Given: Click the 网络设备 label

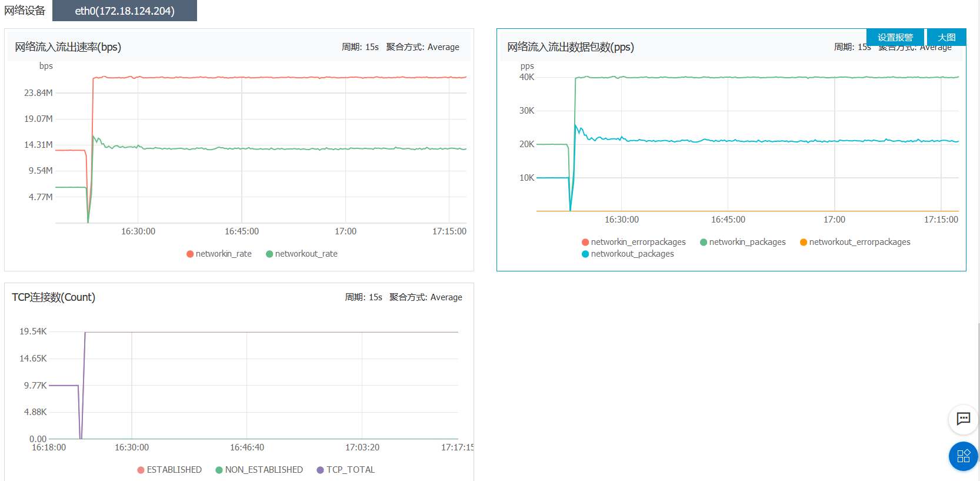Looking at the screenshot, I should pos(25,11).
